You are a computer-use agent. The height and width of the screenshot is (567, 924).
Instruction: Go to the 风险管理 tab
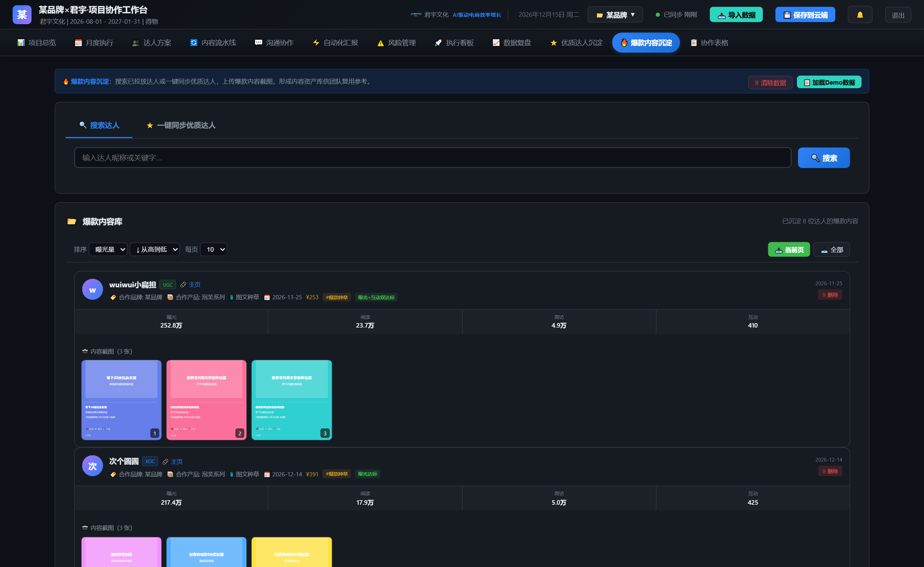[396, 43]
